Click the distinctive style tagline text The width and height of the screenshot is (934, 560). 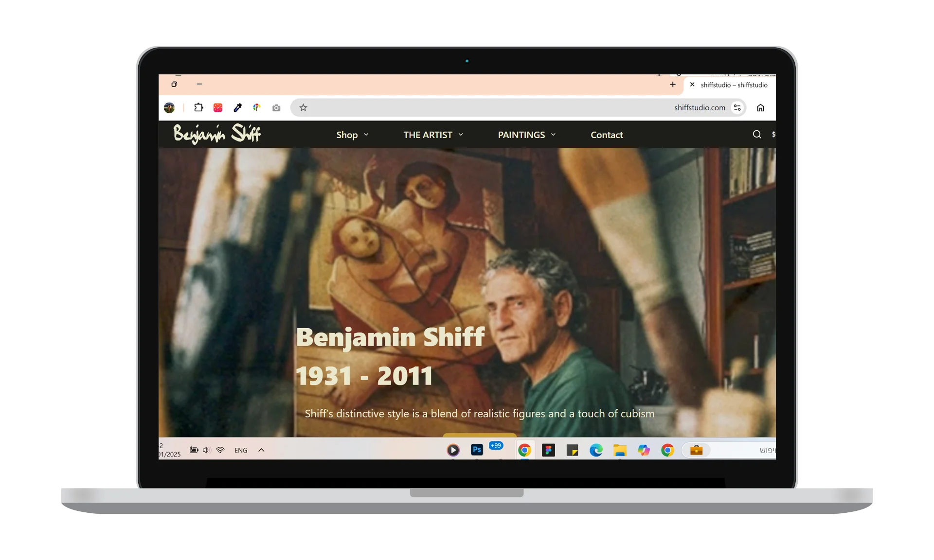click(480, 414)
